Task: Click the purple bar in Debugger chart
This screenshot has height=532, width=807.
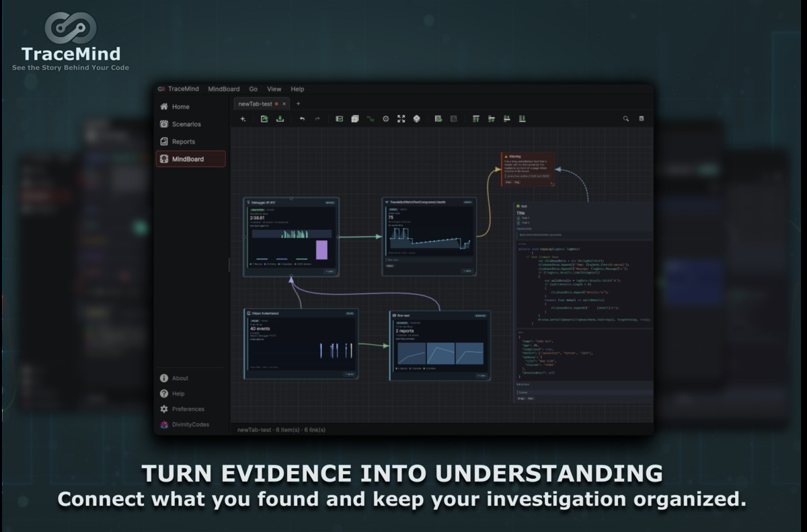Action: pos(321,250)
